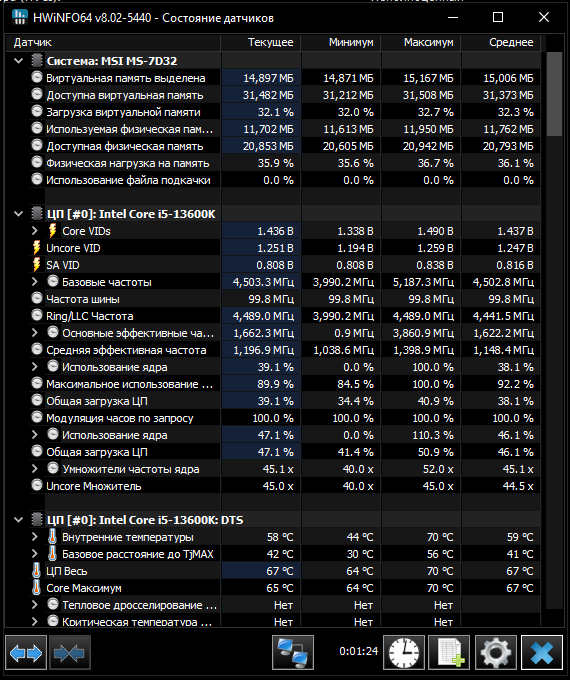
Task: Collapse the Intel Core i5-13600K: DTS group
Action: coord(19,520)
